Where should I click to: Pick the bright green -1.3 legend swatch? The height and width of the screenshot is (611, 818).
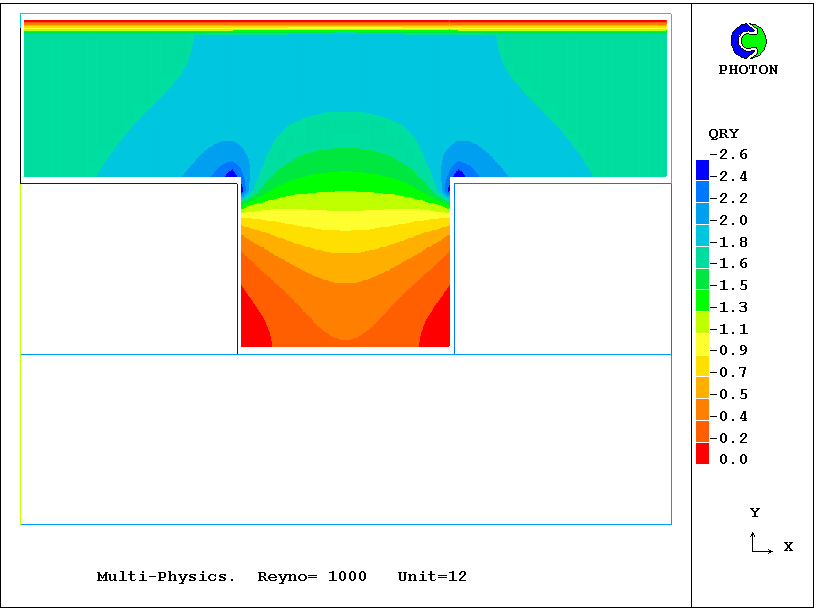[702, 299]
